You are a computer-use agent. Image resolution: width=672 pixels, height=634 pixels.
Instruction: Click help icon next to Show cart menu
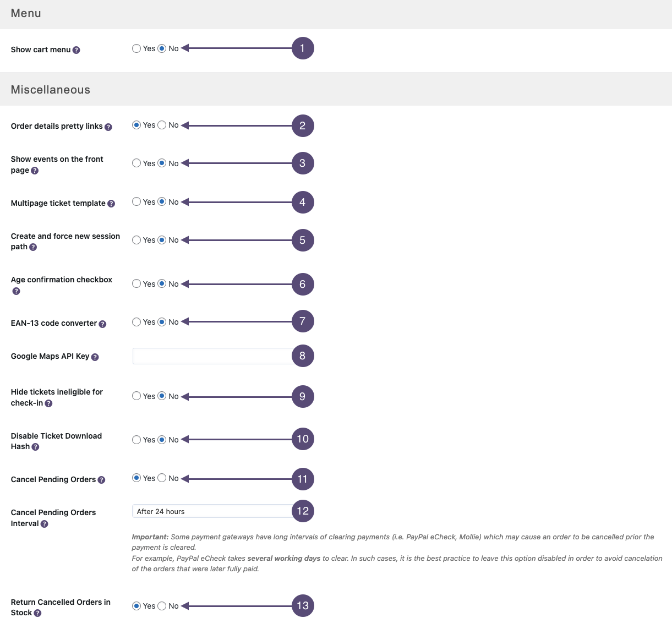(77, 50)
